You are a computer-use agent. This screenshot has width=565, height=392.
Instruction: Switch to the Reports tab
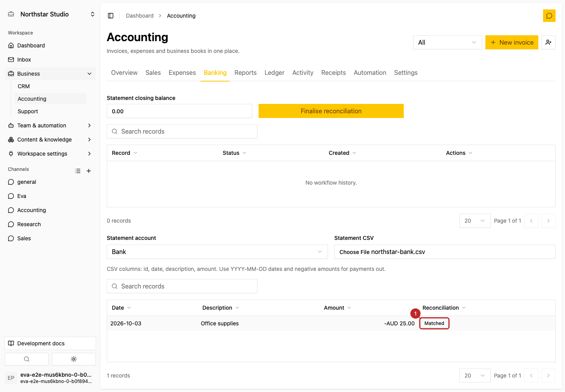point(246,73)
